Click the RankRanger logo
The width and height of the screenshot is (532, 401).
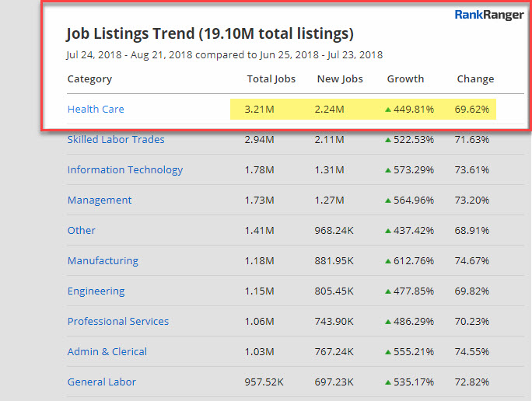point(489,14)
